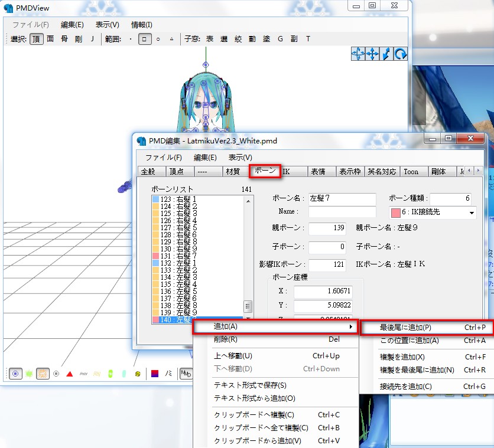Click the diagonal arrow zoom view icon
Screen dimensions: 494x448
click(386, 54)
